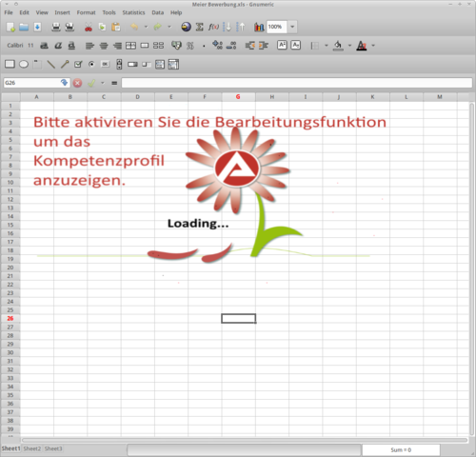The image size is (476, 457).
Task: Apply percentage number format
Action: pyautogui.click(x=190, y=46)
